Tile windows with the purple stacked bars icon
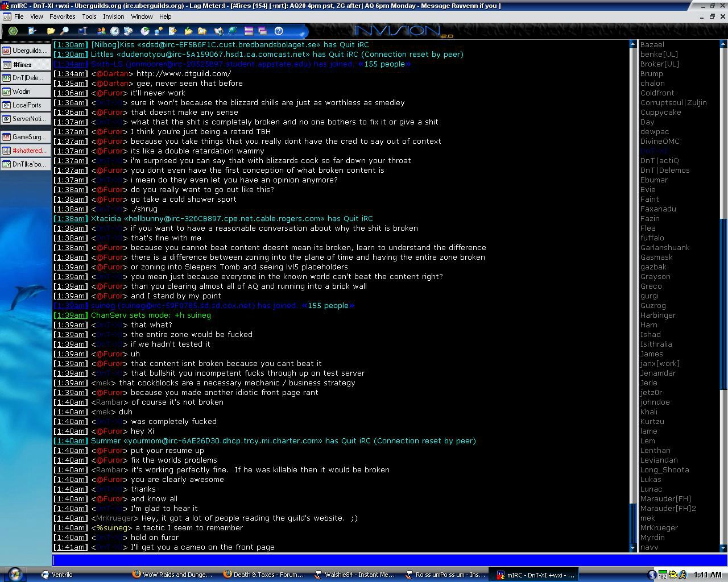 (x=249, y=31)
